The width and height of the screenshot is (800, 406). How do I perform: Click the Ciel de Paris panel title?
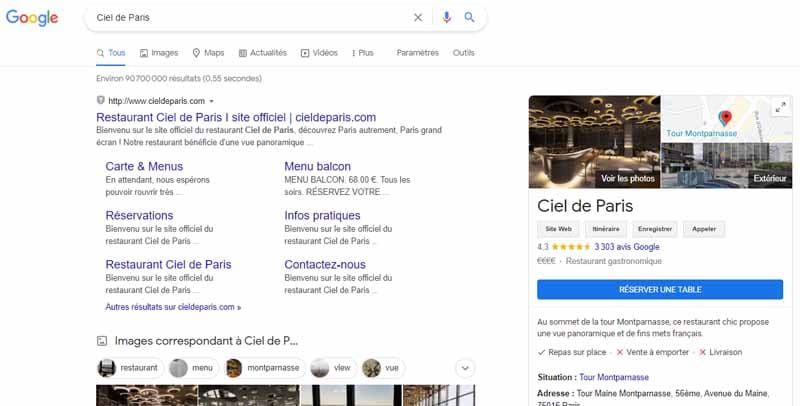coord(585,206)
